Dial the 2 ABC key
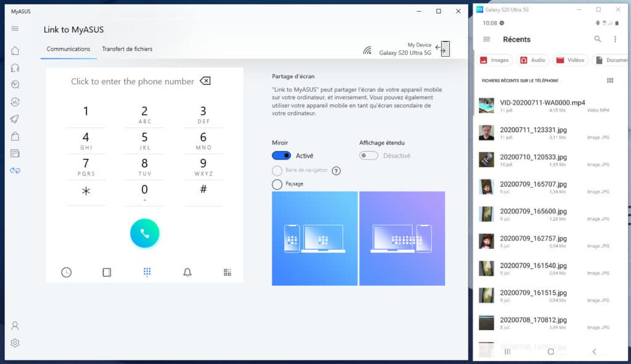 click(x=144, y=115)
